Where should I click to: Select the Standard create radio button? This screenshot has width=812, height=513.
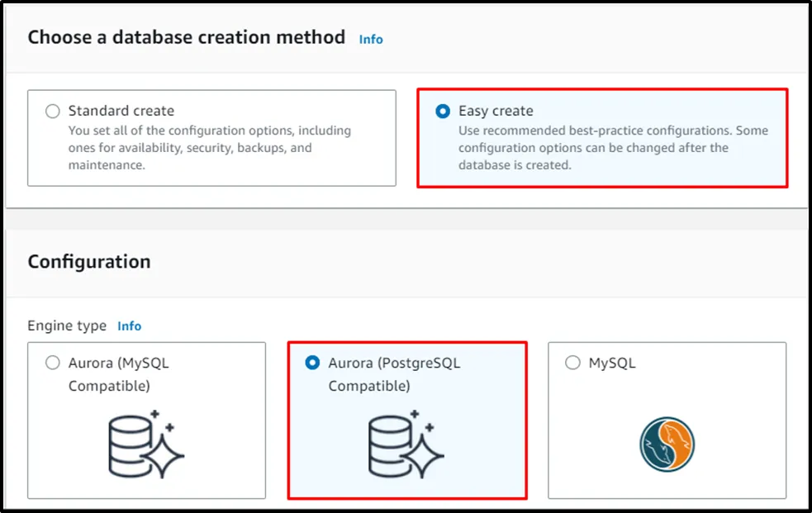[53, 111]
